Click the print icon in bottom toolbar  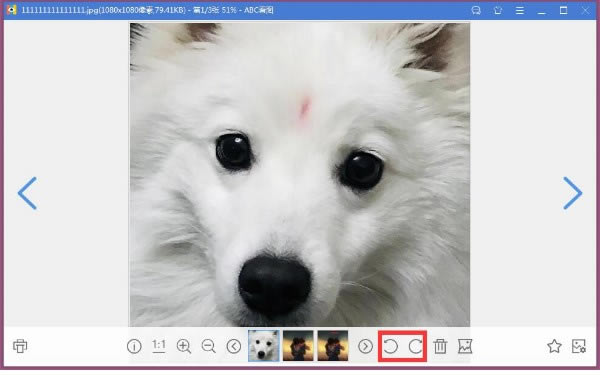click(x=20, y=346)
